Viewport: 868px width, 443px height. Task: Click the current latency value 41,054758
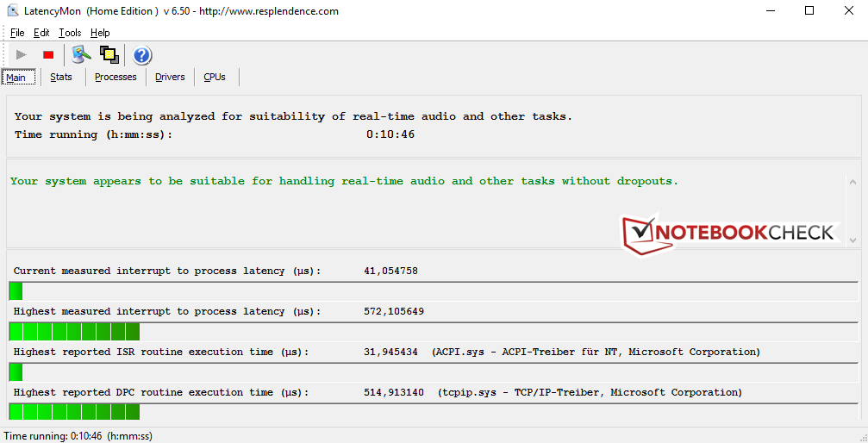coord(390,271)
